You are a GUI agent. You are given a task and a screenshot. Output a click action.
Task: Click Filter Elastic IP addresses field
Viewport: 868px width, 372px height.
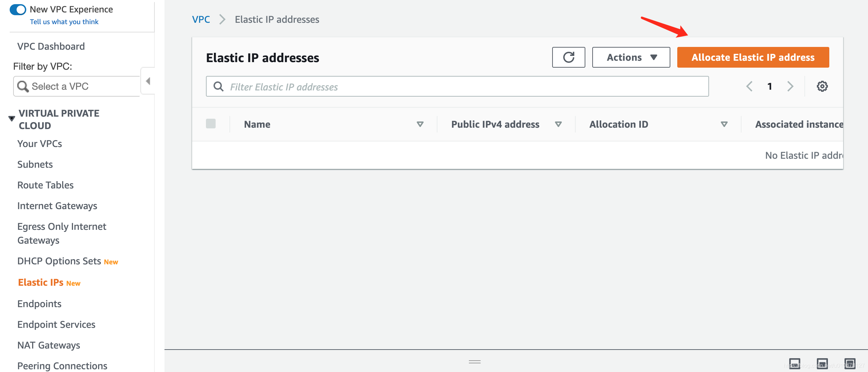[457, 86]
